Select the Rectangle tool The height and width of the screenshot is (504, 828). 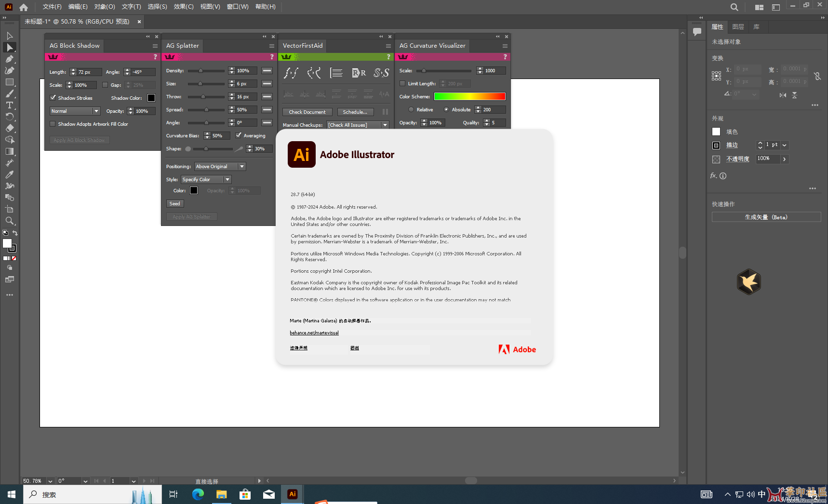[10, 82]
